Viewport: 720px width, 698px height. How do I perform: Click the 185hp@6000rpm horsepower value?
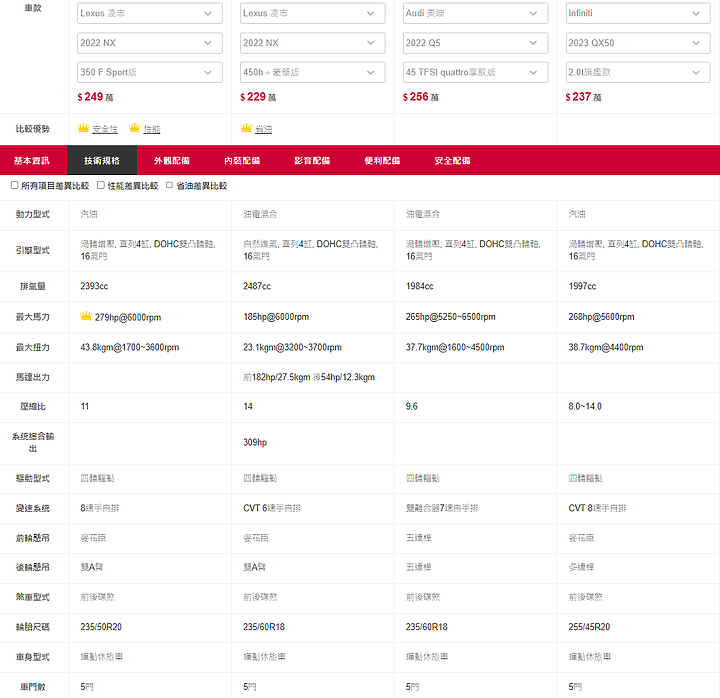pyautogui.click(x=276, y=317)
